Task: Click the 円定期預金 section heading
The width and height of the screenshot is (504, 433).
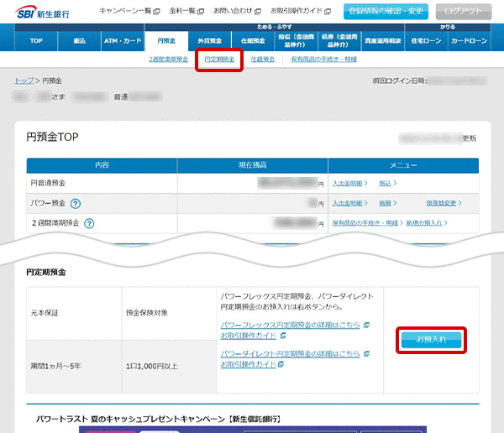Action: [46, 273]
